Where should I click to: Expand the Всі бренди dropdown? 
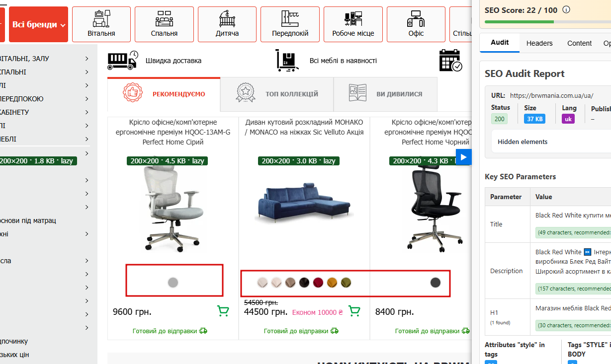(x=38, y=24)
